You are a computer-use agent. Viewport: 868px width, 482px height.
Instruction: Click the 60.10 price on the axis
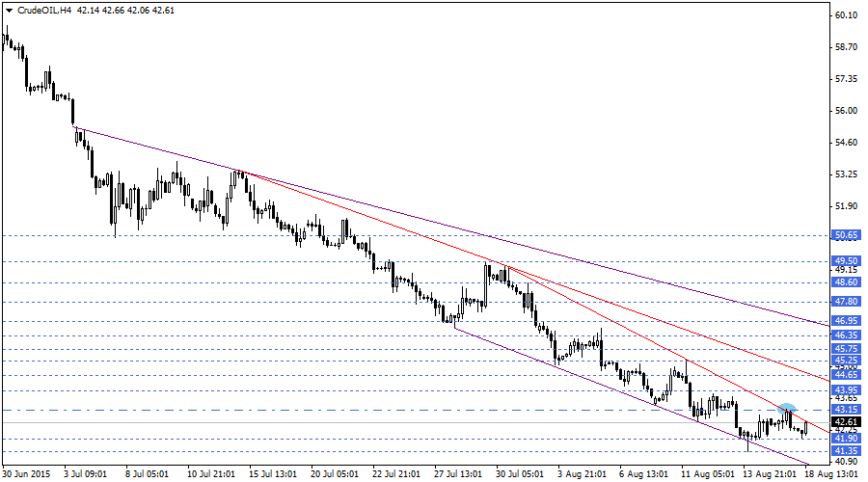(x=847, y=15)
